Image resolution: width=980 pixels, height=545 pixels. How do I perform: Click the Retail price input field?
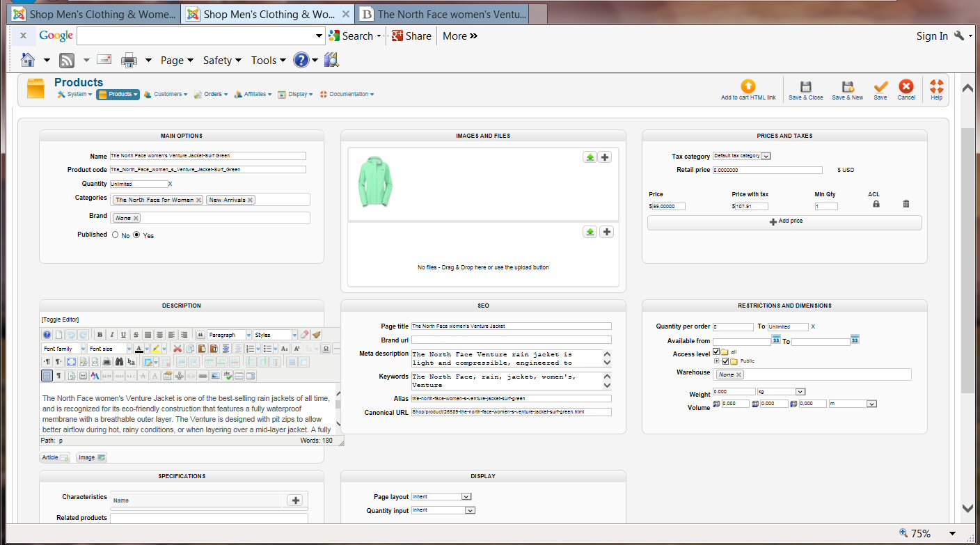pyautogui.click(x=768, y=170)
